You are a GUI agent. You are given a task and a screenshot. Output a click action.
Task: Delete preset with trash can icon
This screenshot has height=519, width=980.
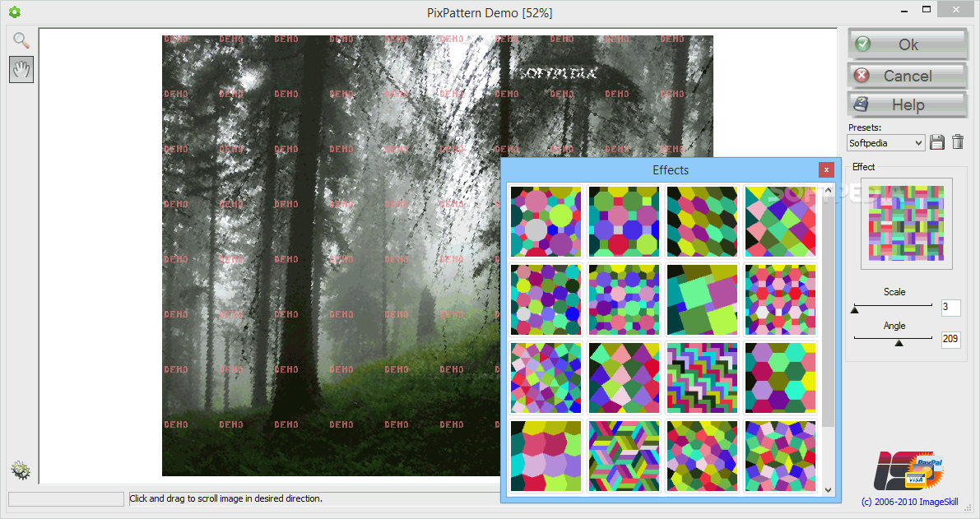click(958, 141)
